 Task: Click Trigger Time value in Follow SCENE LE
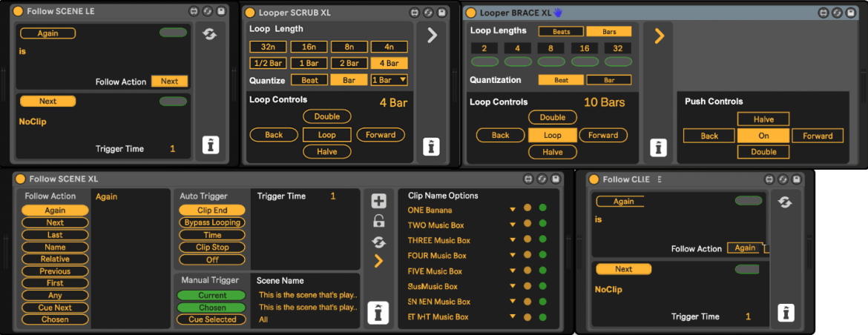(x=172, y=149)
